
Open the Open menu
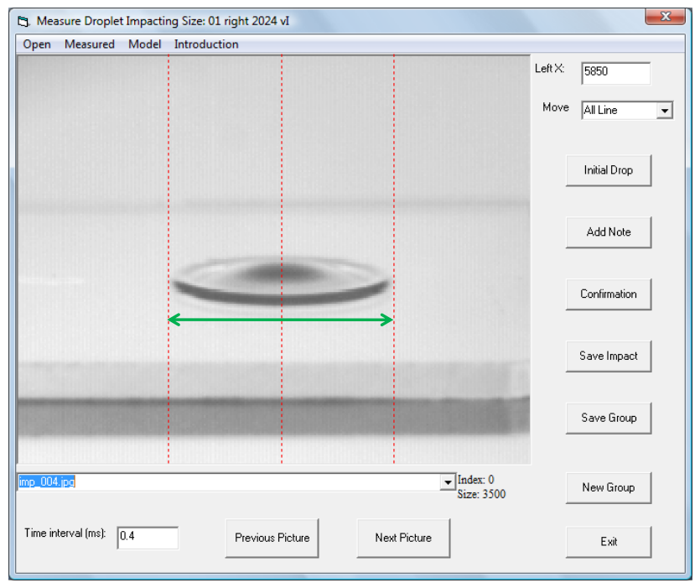[37, 44]
